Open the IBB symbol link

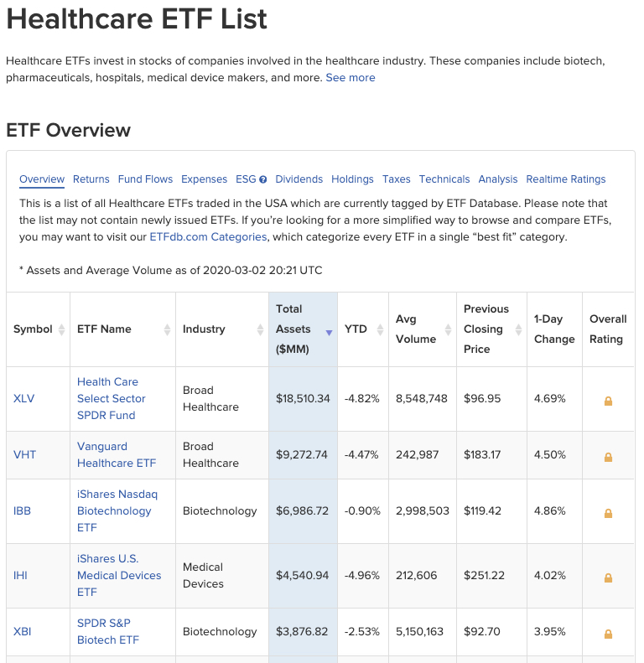point(22,510)
